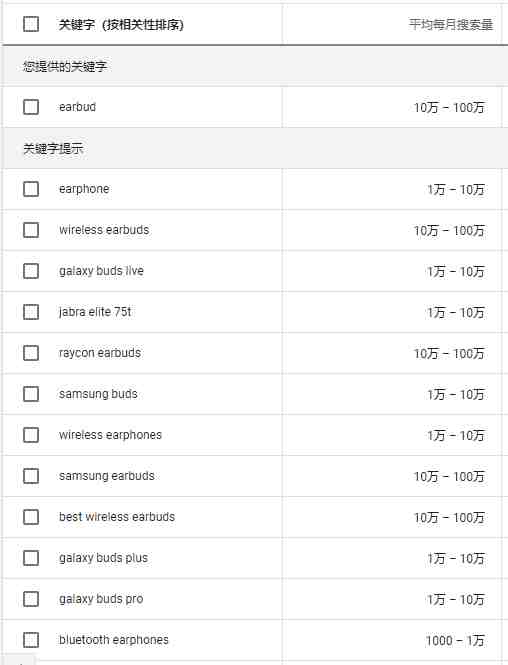The height and width of the screenshot is (665, 508).
Task: Check the best wireless earbuds checkbox
Action: (x=31, y=517)
